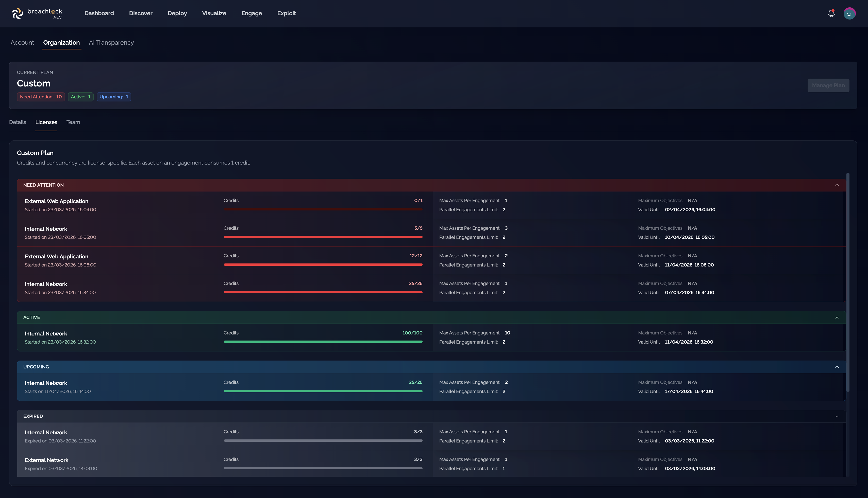Viewport: 868px width, 498px height.
Task: Click the Upcoming: 1 badge
Action: 114,97
